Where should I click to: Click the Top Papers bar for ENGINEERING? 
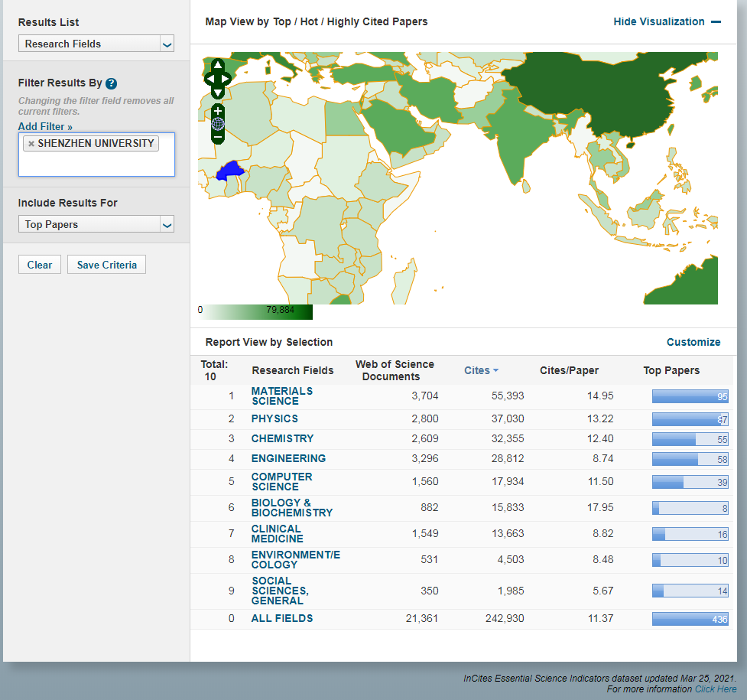point(689,459)
